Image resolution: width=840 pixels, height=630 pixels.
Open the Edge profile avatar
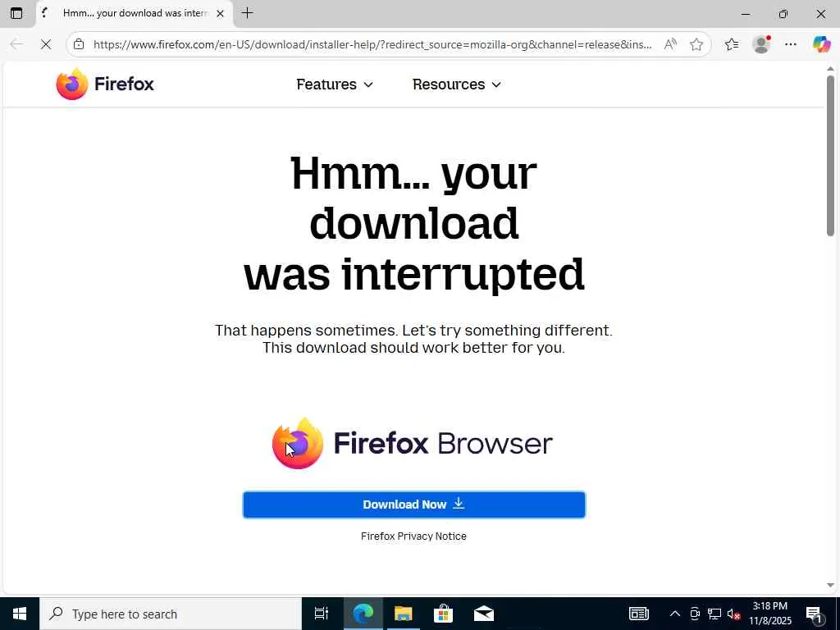pyautogui.click(x=761, y=44)
